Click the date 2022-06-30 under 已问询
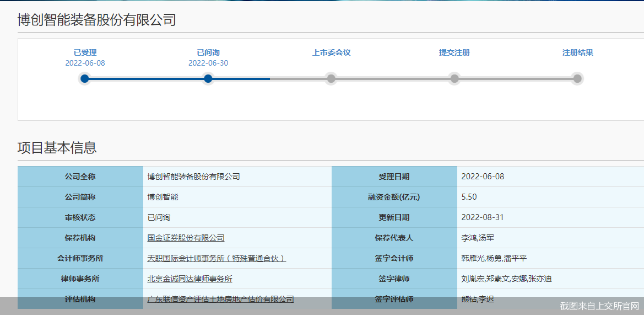644x315 pixels. click(x=208, y=63)
